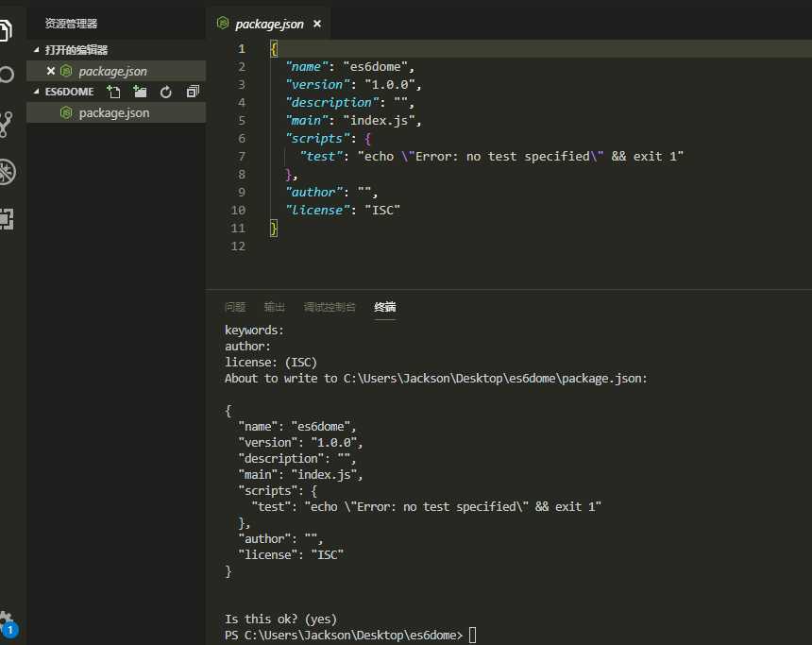Click line number 12 in editor gutter

click(238, 246)
